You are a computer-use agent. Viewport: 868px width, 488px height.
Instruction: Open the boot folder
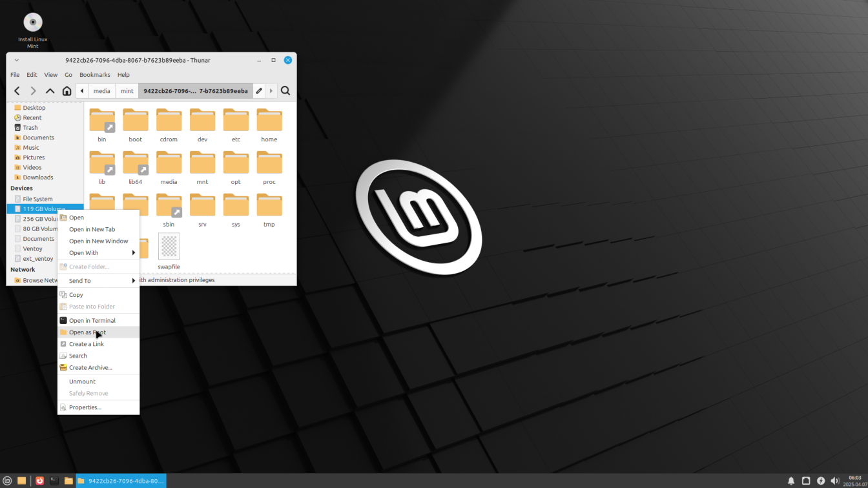tap(136, 125)
